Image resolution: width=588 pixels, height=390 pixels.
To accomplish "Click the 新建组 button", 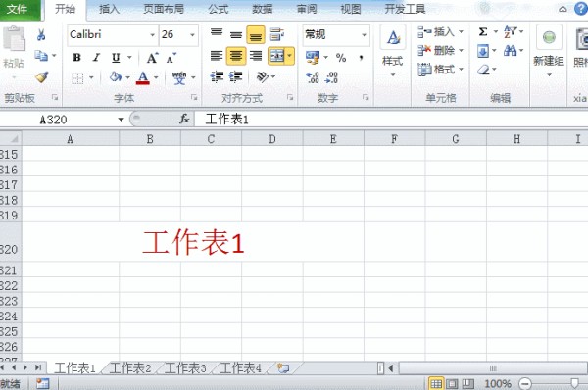I will coord(549,51).
